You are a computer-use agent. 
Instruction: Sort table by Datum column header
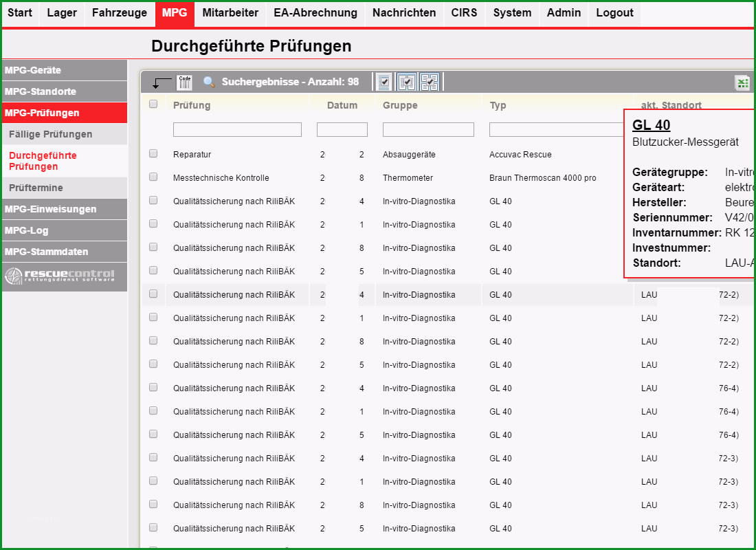click(x=342, y=105)
